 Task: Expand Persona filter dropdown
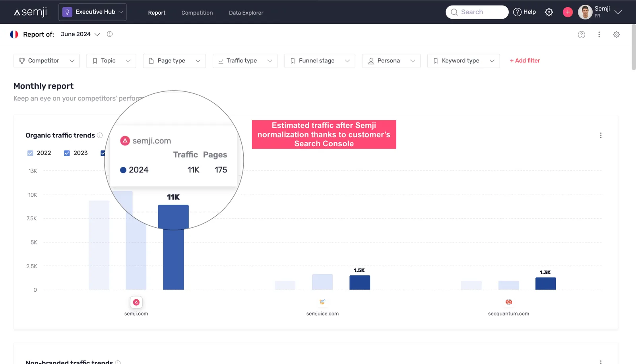[391, 61]
